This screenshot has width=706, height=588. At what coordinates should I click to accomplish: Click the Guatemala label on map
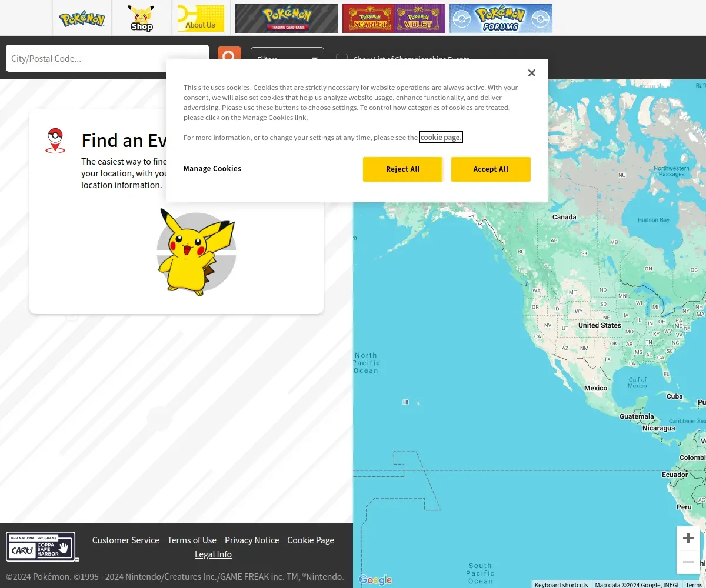(x=637, y=416)
